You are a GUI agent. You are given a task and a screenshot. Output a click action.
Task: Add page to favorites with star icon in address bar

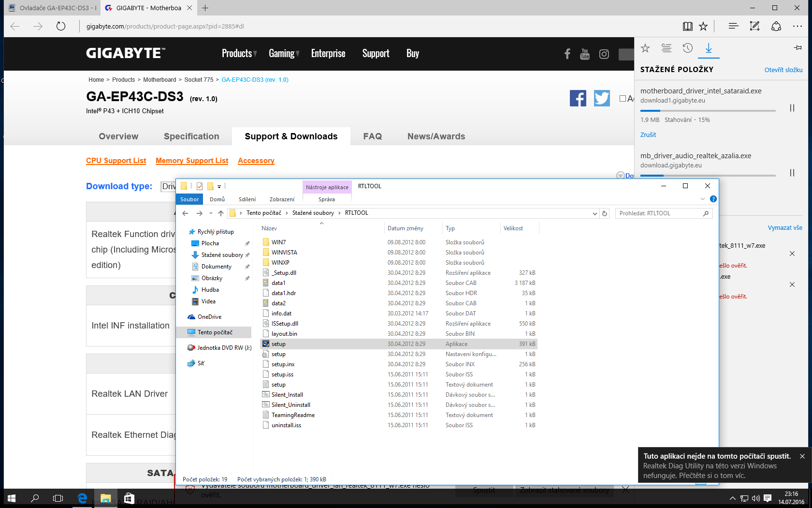[x=703, y=26]
